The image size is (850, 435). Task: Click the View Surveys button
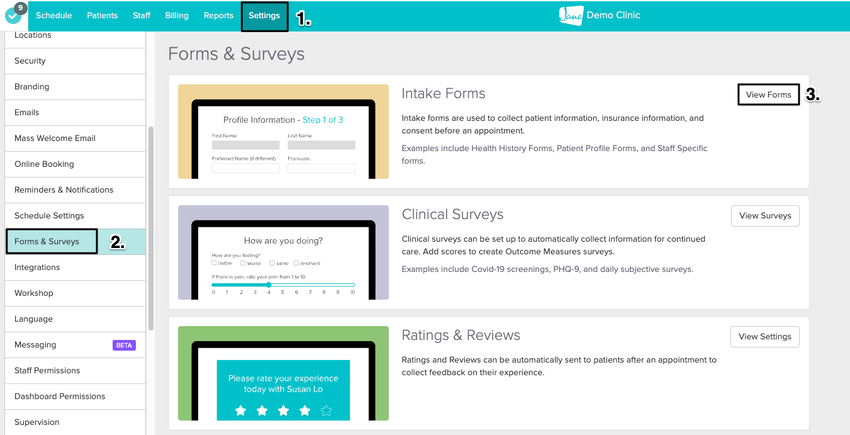(x=764, y=215)
